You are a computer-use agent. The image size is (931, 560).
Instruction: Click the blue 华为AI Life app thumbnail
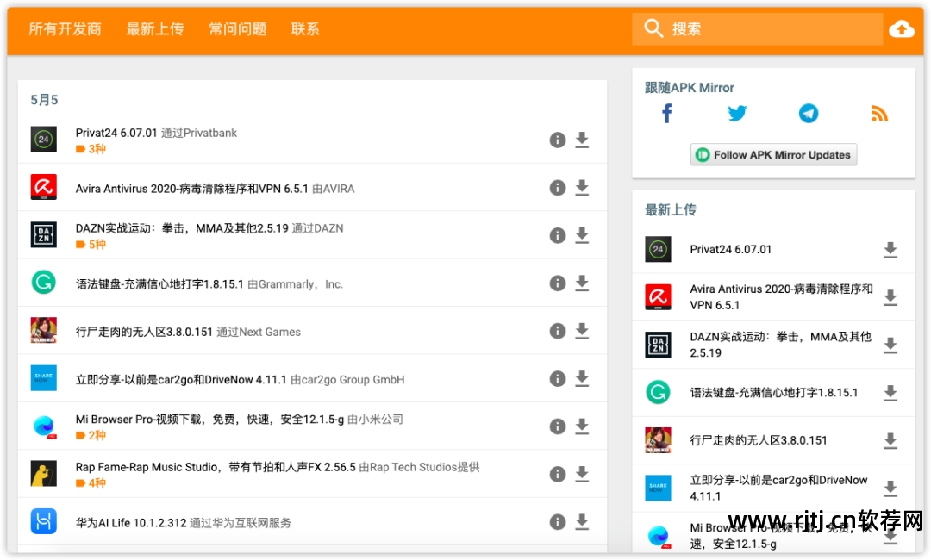point(43,521)
